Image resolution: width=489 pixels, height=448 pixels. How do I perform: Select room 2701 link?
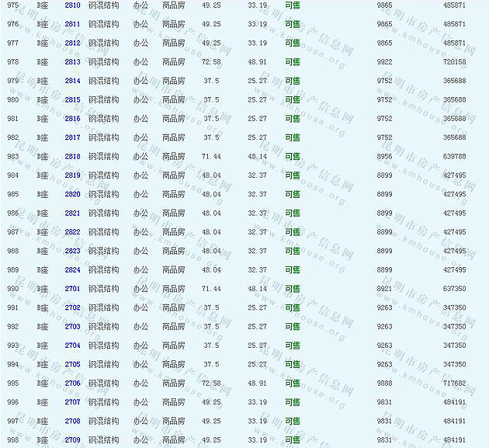pyautogui.click(x=72, y=289)
